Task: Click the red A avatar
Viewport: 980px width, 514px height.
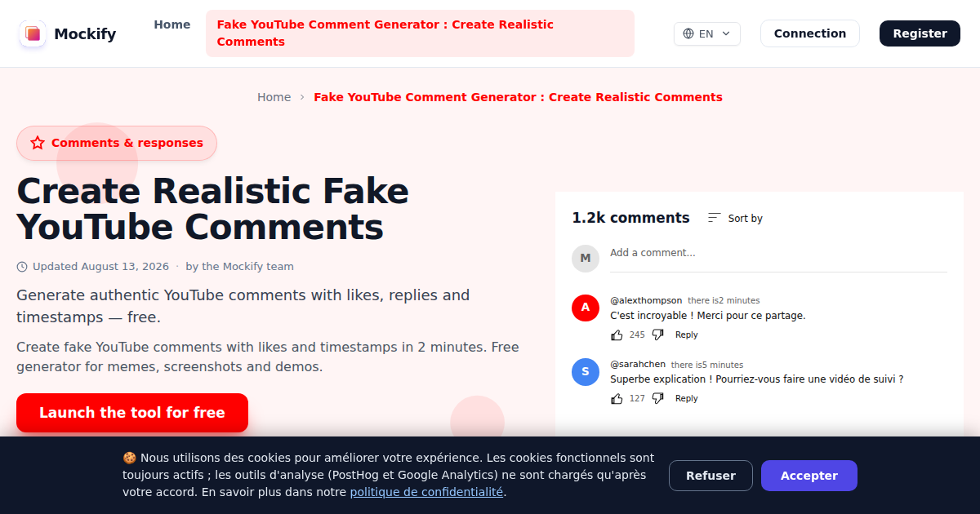Action: (586, 308)
